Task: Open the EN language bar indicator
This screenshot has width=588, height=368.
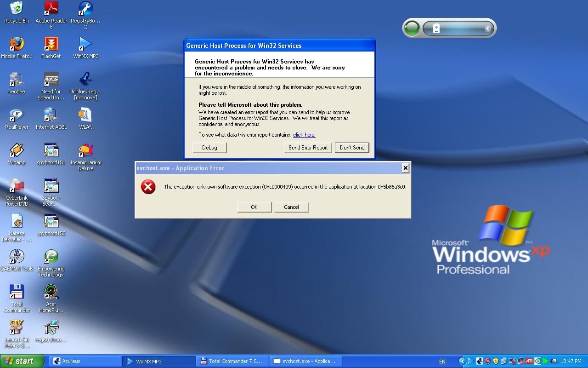Action: (x=442, y=362)
